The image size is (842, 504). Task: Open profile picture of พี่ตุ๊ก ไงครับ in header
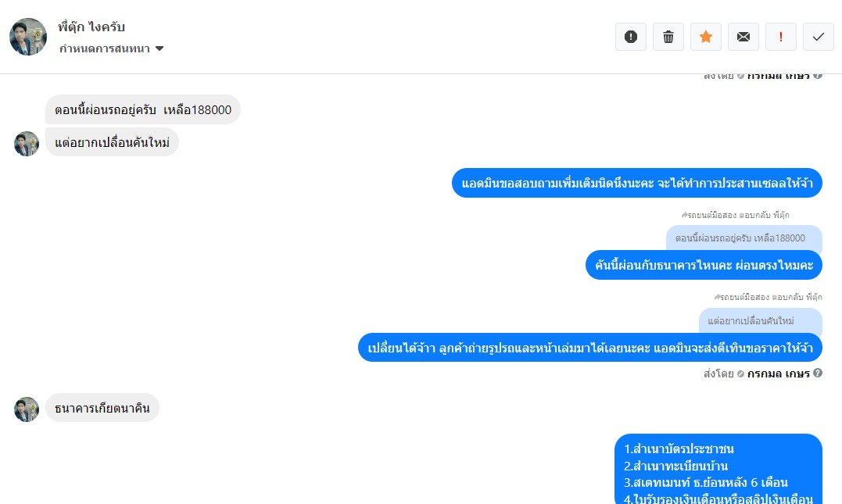(x=28, y=37)
